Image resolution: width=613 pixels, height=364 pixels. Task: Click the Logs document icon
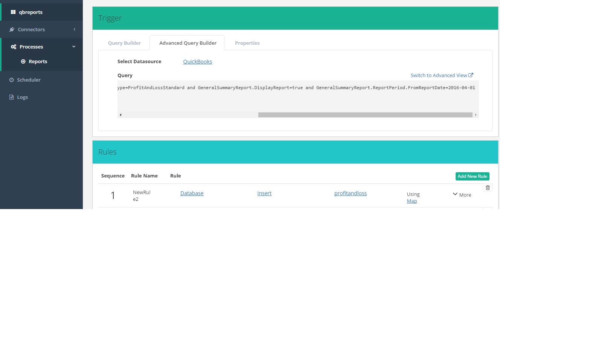tap(12, 97)
